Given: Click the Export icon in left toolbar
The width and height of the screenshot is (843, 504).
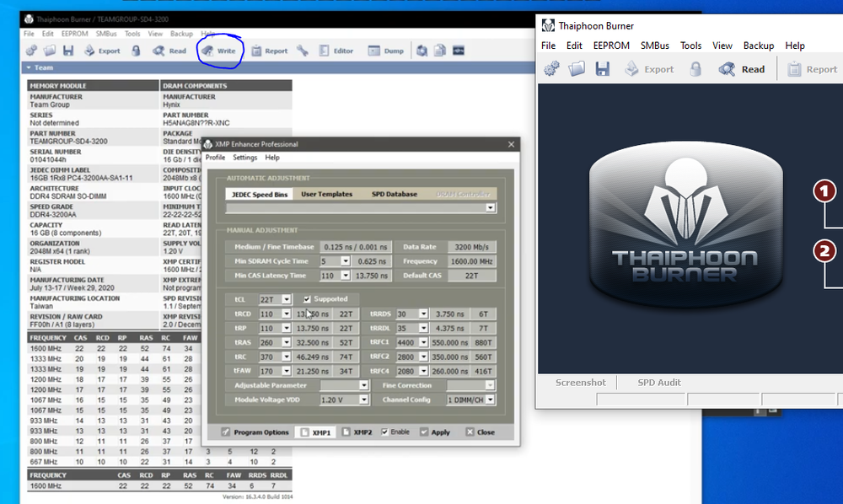Looking at the screenshot, I should tap(101, 51).
